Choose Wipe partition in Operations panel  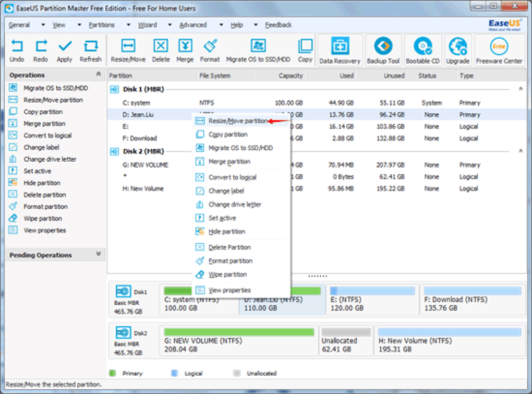pyautogui.click(x=35, y=219)
